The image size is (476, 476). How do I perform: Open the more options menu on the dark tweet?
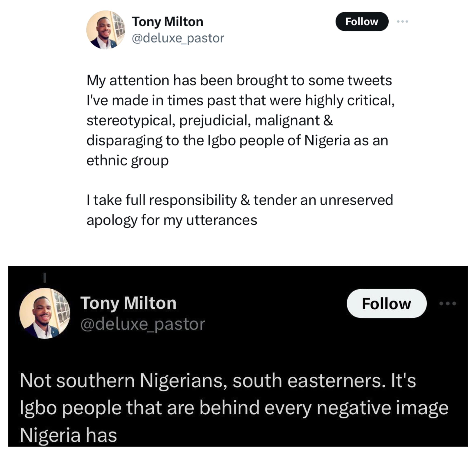447,303
